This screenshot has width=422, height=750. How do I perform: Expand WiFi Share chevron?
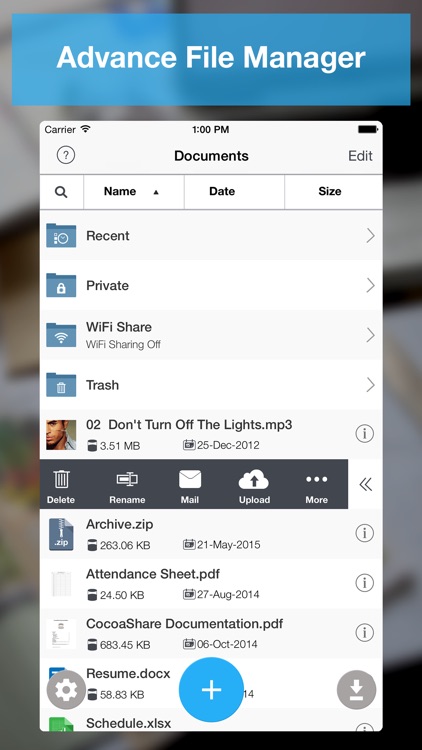click(370, 335)
